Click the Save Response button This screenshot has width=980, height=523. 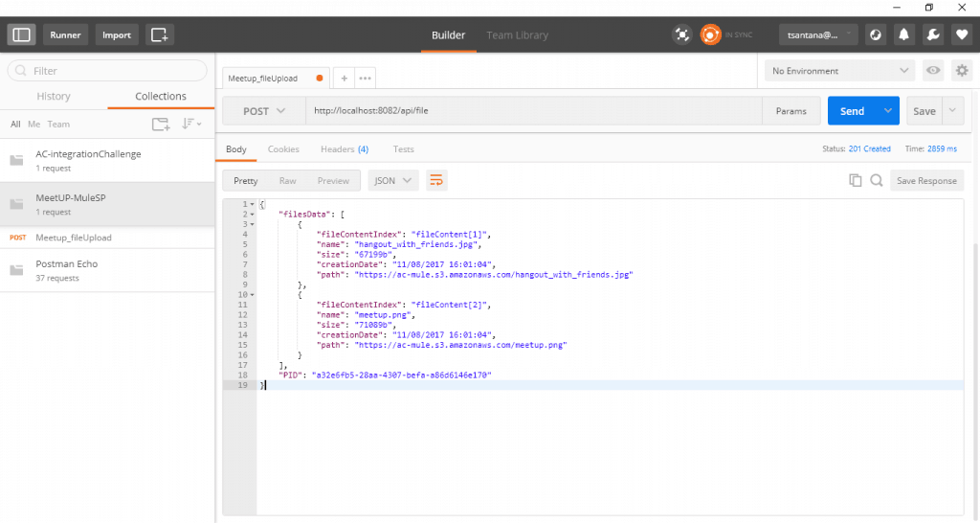click(926, 180)
